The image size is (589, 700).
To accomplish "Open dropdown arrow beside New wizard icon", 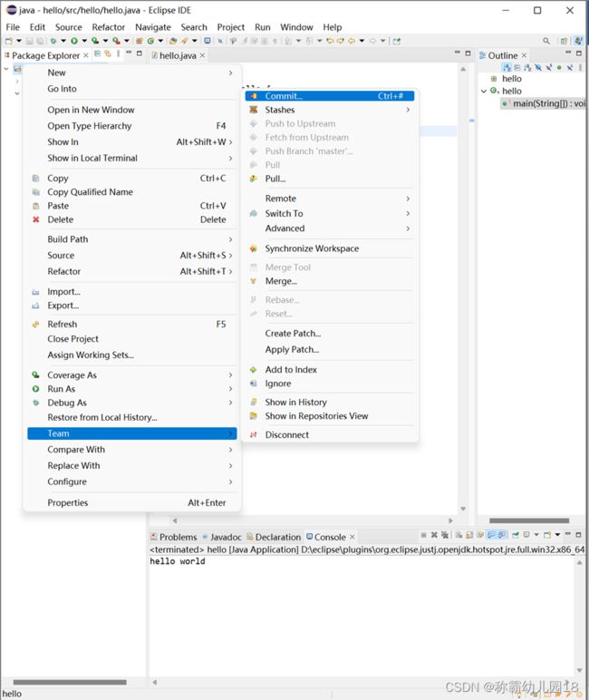I will tap(19, 41).
